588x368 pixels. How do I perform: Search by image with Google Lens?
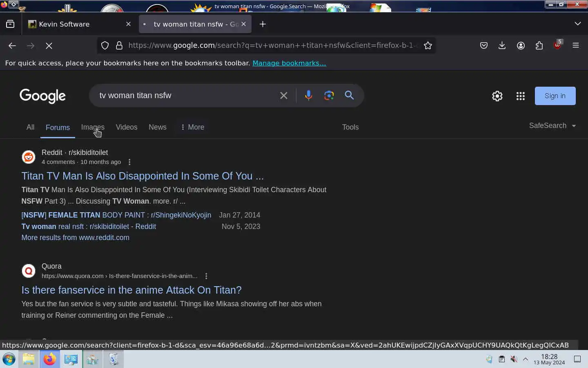(x=329, y=95)
